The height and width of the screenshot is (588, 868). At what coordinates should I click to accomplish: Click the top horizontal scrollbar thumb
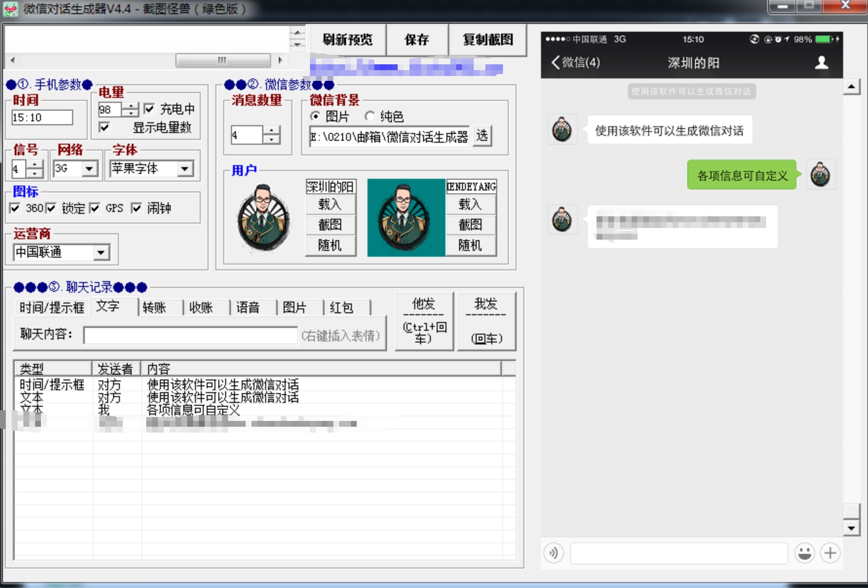tap(223, 60)
